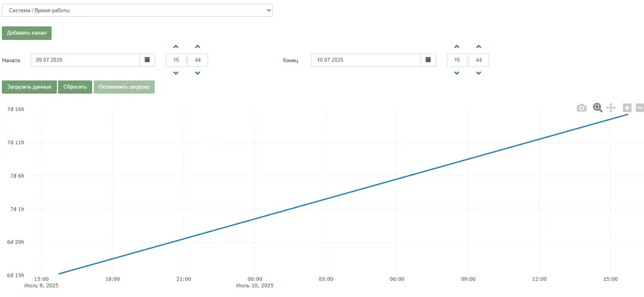Screen dimensions: 644x297
Task: Click the Начало hour field showing 15
Action: point(176,60)
